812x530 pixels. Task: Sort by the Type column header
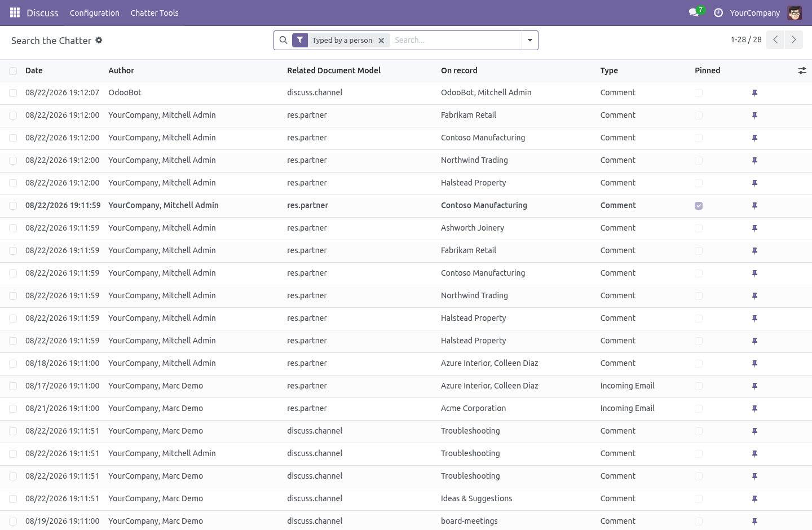click(609, 70)
